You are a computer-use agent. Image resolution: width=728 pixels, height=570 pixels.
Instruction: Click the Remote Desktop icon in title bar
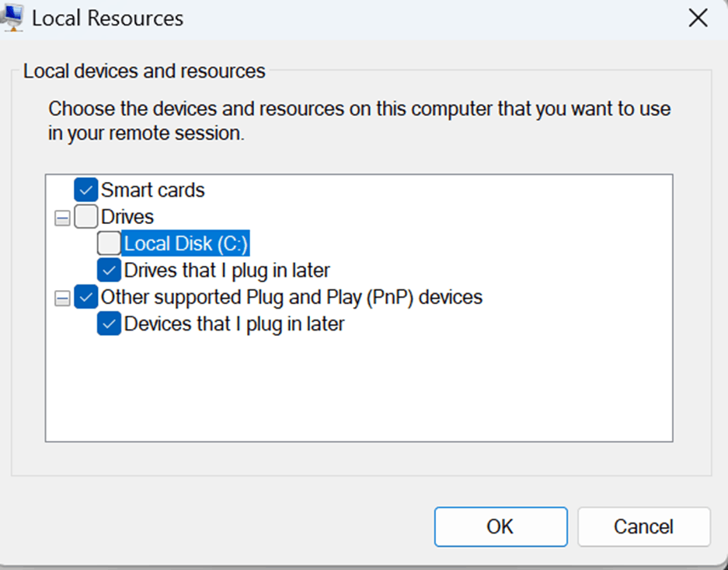[12, 18]
